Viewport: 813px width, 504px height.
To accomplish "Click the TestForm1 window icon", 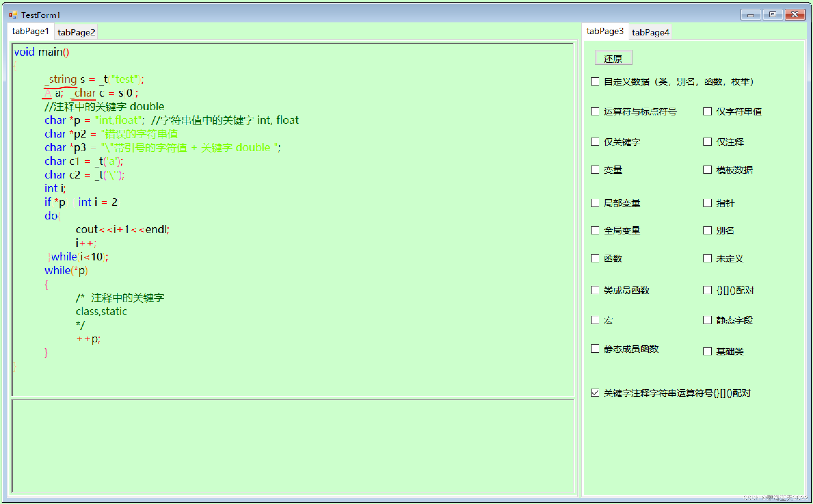I will tap(13, 15).
